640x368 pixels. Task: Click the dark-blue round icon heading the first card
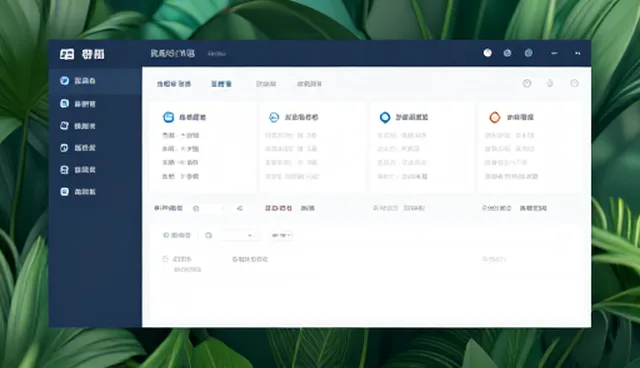pos(168,117)
